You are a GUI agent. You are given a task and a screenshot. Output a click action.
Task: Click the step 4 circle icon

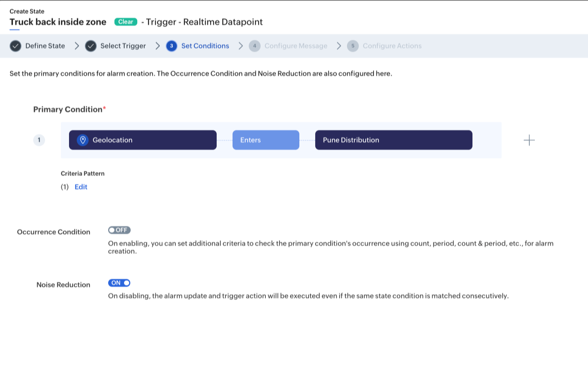(255, 46)
